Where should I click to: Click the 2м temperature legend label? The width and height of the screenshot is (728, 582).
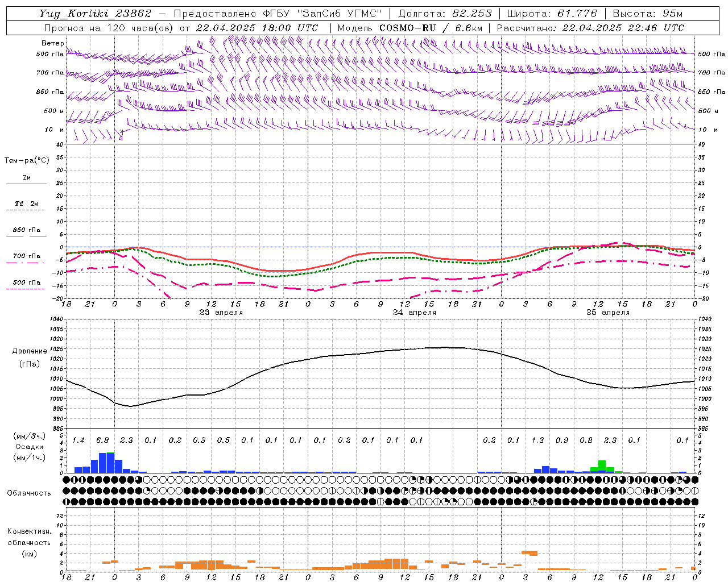(x=27, y=177)
